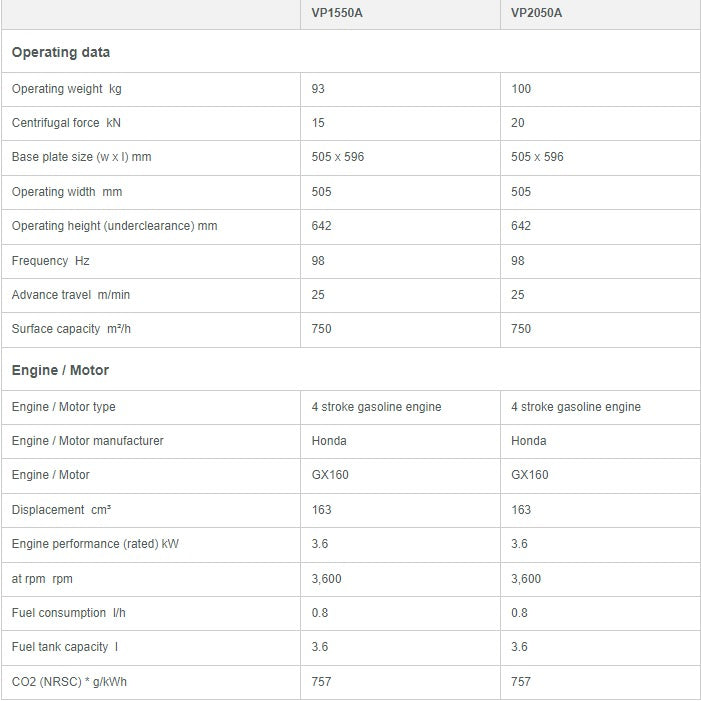Click the Operating weight kg row label

click(66, 89)
